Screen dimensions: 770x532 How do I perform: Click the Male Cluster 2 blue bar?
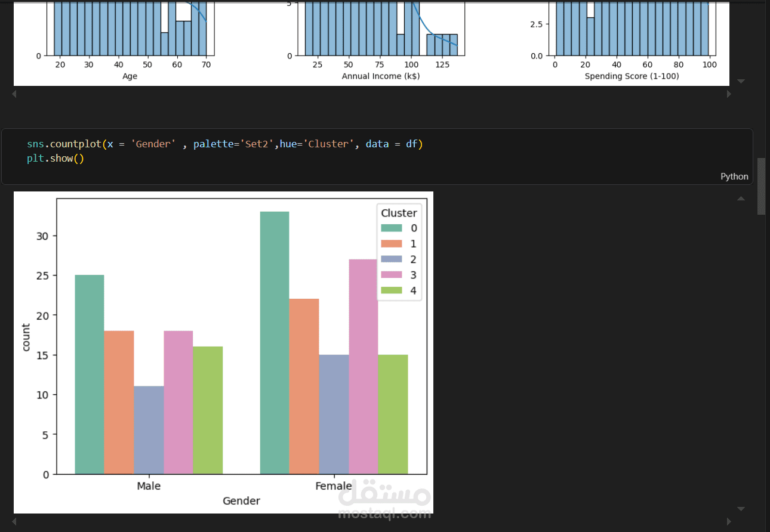[149, 430]
